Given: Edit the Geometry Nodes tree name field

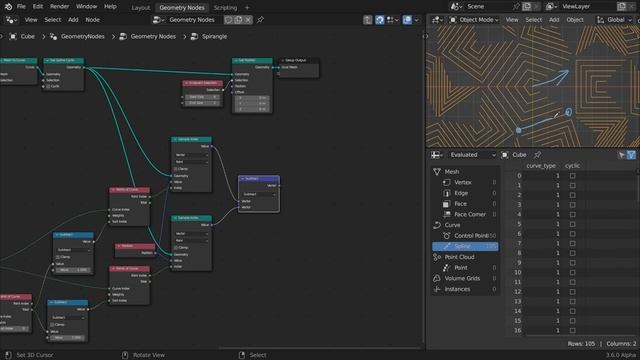Looking at the screenshot, I should (x=192, y=20).
